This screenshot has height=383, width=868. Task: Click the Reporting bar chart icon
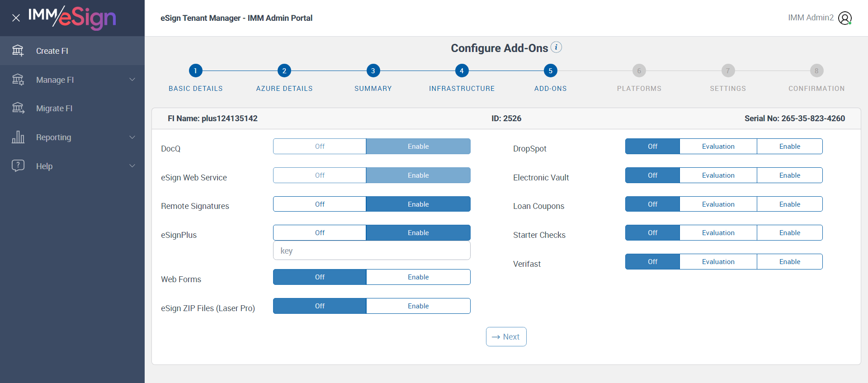pos(18,137)
